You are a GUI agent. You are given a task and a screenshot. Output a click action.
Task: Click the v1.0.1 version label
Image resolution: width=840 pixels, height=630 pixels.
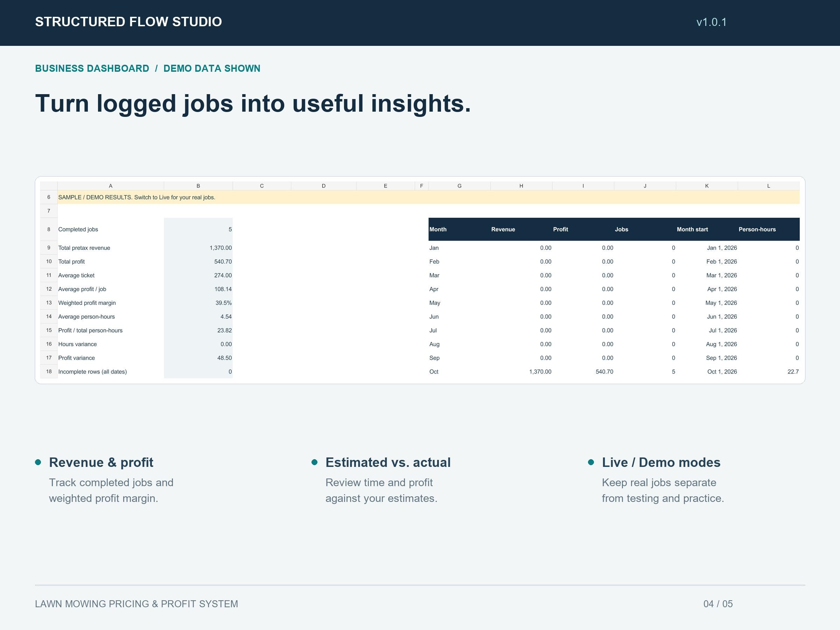(711, 22)
